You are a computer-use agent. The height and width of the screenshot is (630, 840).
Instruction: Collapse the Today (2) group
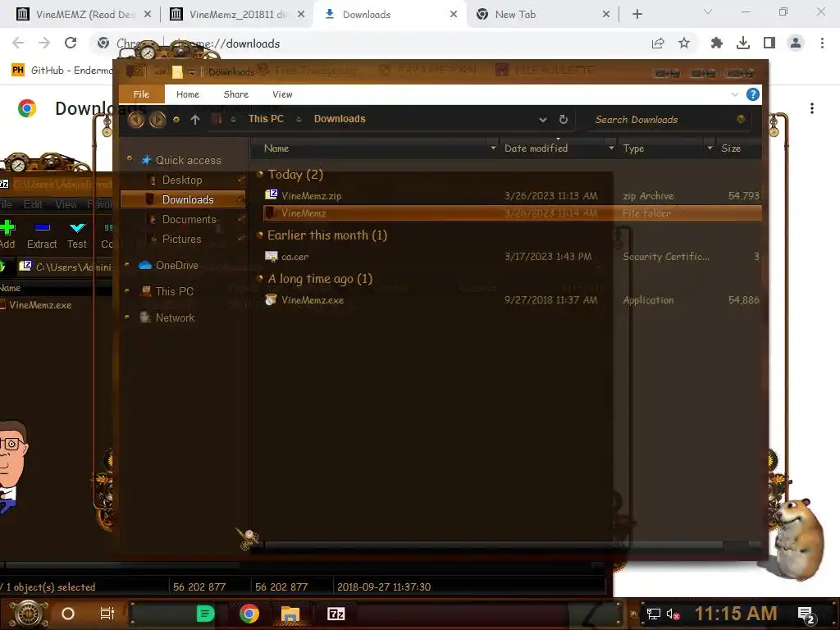coord(260,174)
